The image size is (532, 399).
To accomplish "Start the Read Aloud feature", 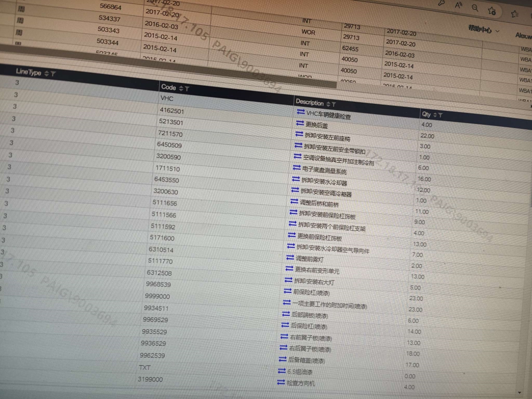I will click(458, 5).
